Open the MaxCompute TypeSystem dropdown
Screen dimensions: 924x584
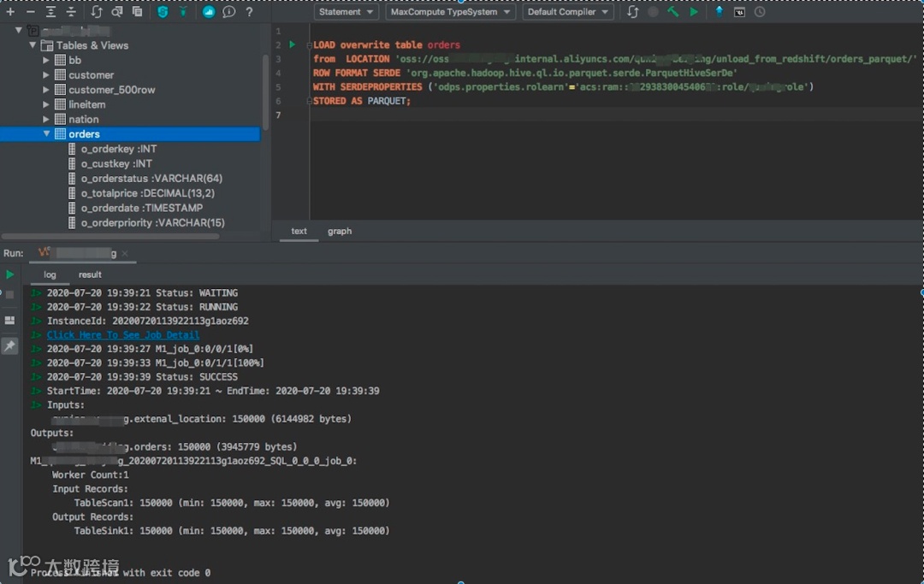[x=450, y=12]
